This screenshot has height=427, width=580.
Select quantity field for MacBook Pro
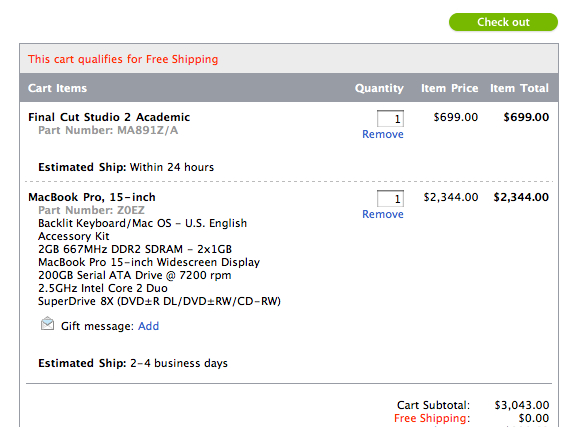pyautogui.click(x=390, y=199)
